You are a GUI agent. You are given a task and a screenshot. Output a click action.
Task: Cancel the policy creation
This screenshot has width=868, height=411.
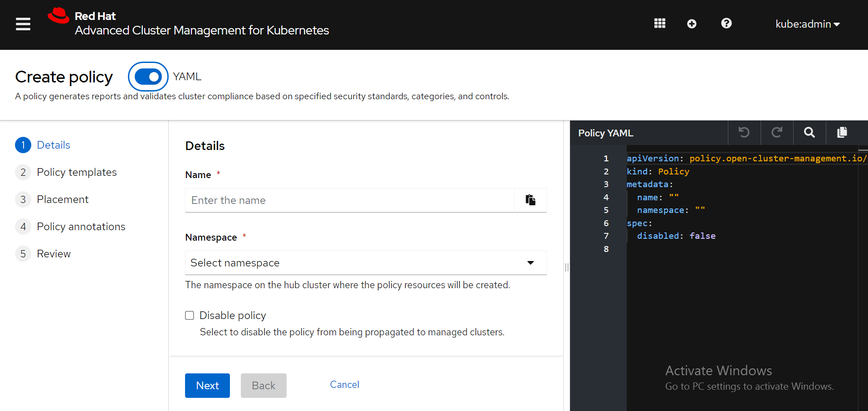(x=344, y=385)
